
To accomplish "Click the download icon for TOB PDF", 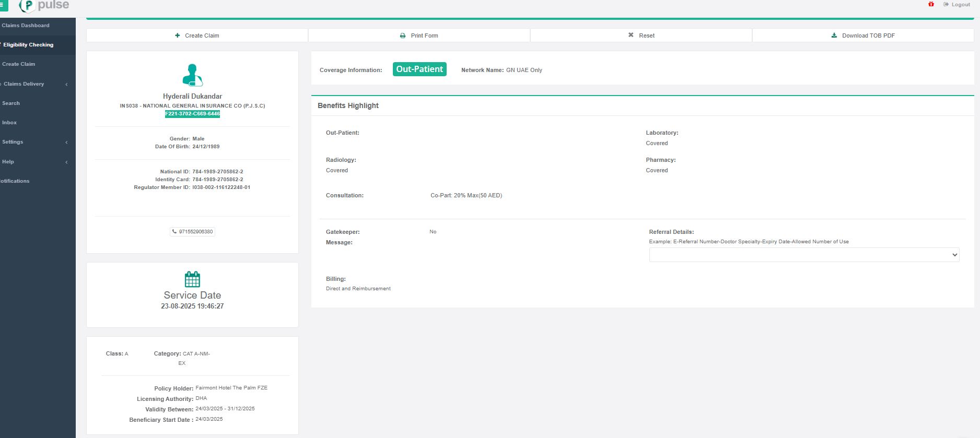I will coord(834,35).
